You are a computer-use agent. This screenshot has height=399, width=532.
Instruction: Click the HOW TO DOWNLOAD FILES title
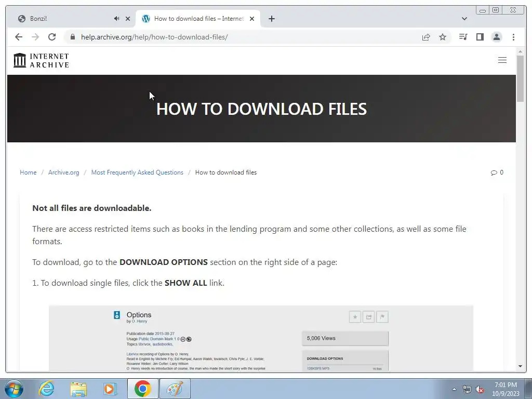coord(262,109)
